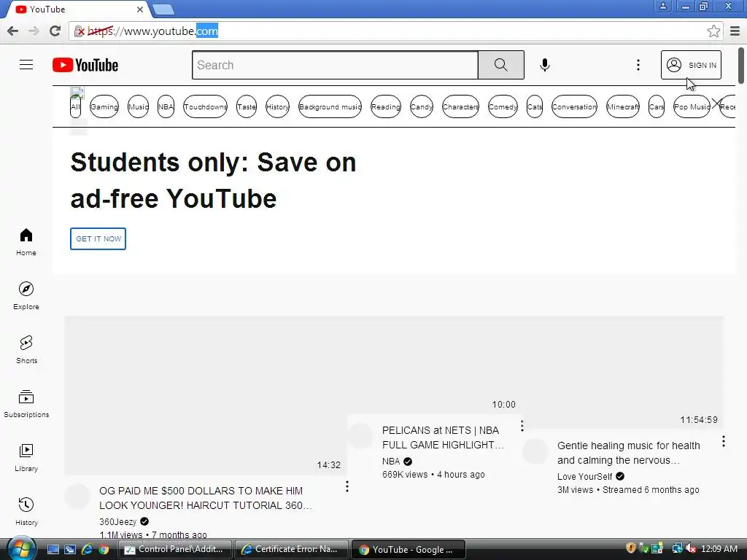Switch to Control Panel taskbar window
Screen dimensions: 747x560
pyautogui.click(x=174, y=550)
